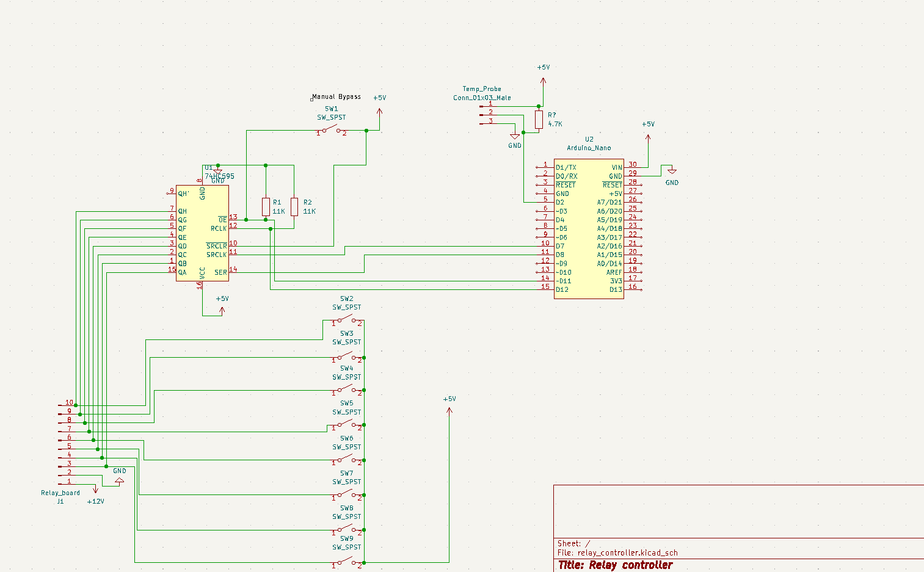Click the QH pin 7 on 74HC595

[x=172, y=211]
